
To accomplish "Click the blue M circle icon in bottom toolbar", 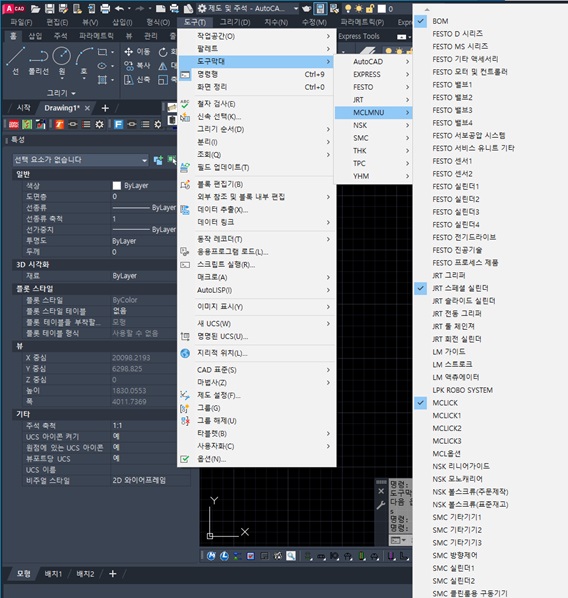I will click(211, 556).
